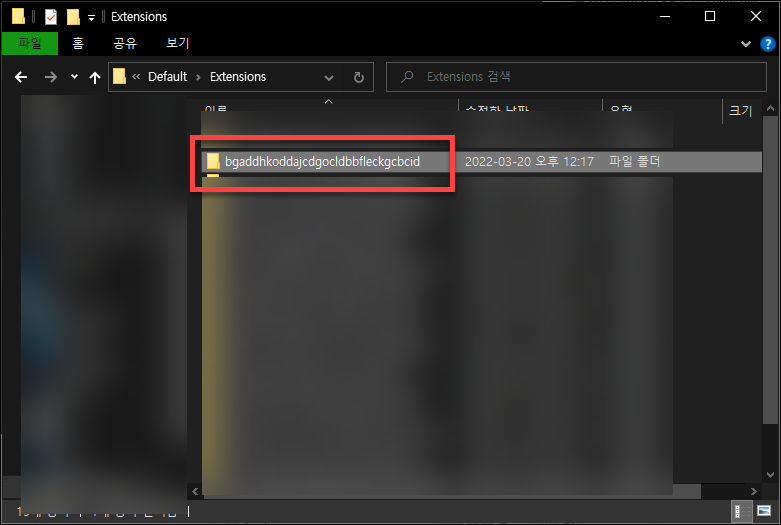The width and height of the screenshot is (781, 525).
Task: Go up one folder level
Action: [95, 77]
